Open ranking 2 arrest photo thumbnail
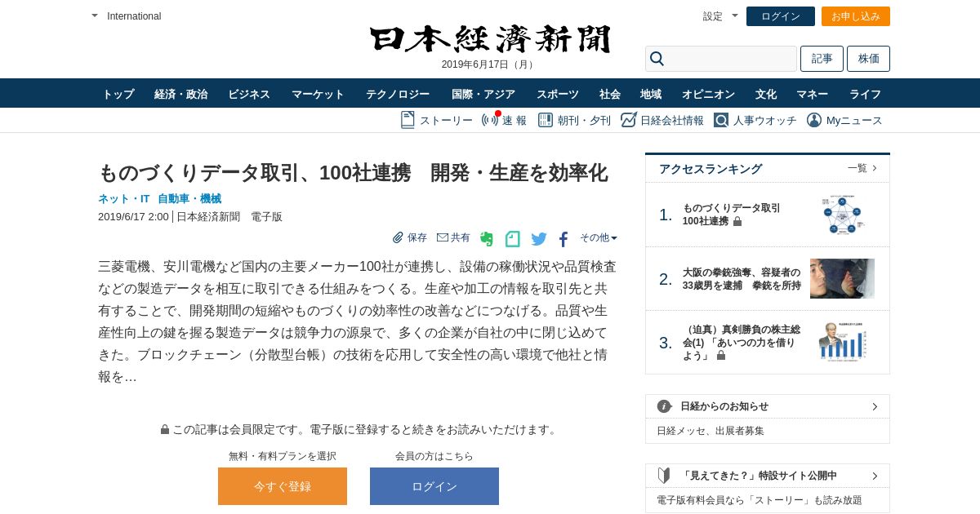Image resolution: width=980 pixels, height=514 pixels. (842, 278)
